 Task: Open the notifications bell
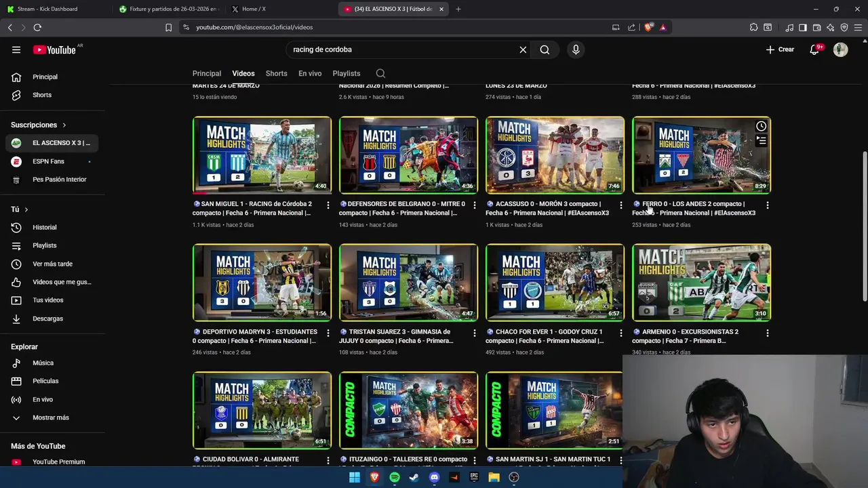pos(815,49)
